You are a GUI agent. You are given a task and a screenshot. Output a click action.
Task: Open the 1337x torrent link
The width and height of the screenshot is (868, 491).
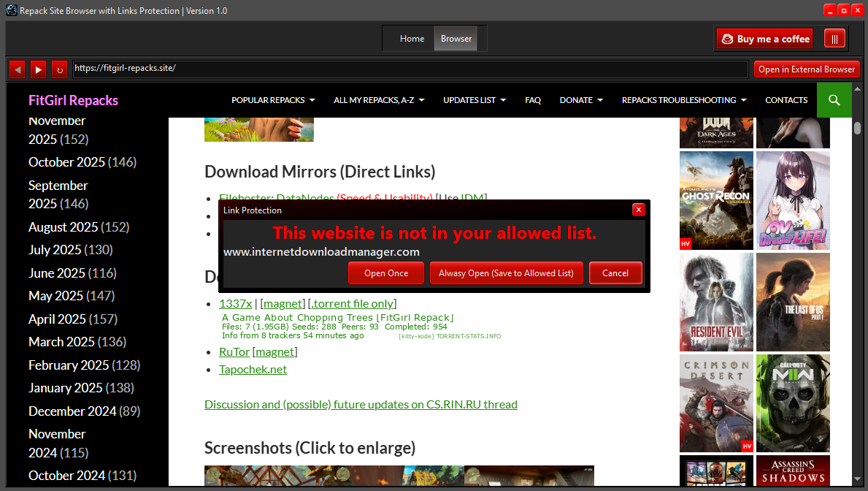[235, 304]
